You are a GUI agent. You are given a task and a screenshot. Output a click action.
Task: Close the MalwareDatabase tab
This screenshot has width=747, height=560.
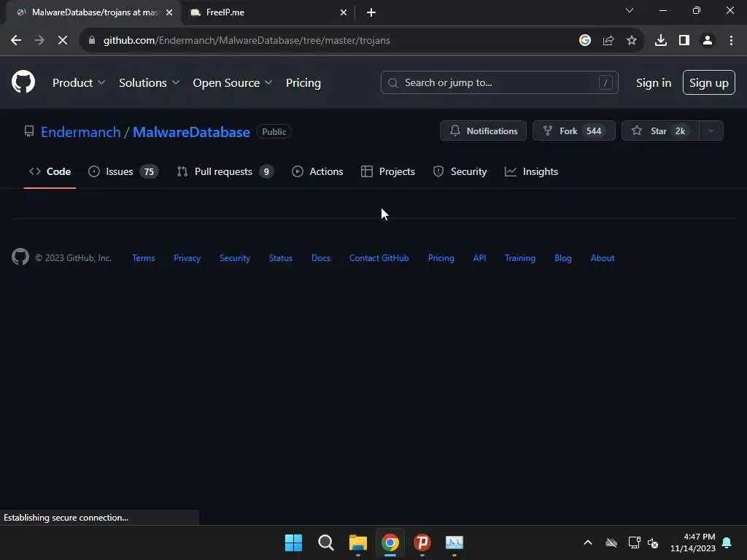tap(169, 12)
